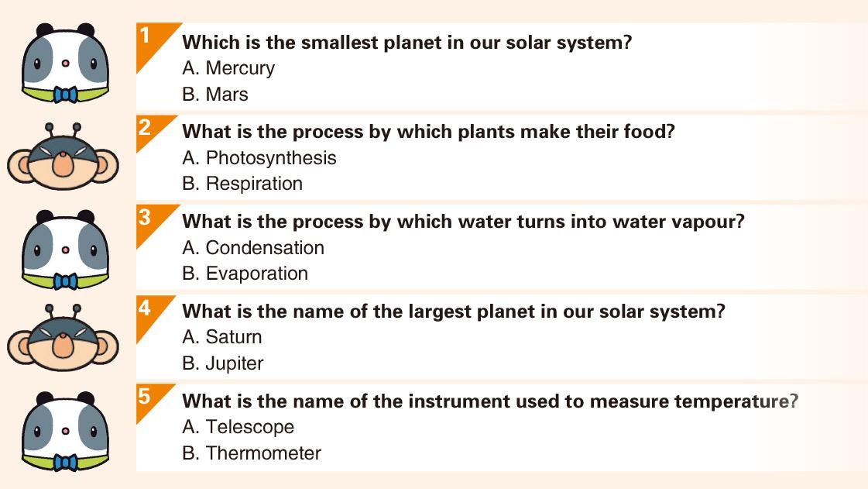Viewport: 868px width, 489px height.
Task: Click the monkey icon beside question 2
Action: click(63, 157)
